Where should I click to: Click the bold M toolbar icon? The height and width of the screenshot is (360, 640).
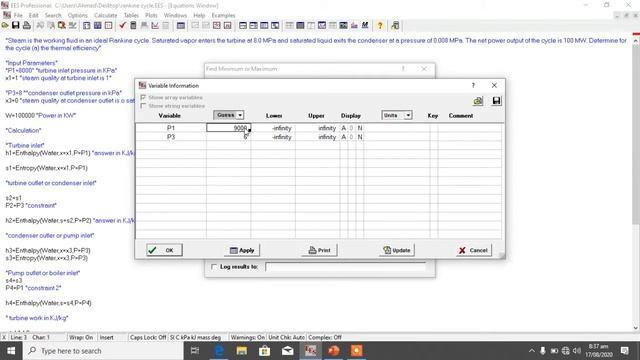pos(365,25)
